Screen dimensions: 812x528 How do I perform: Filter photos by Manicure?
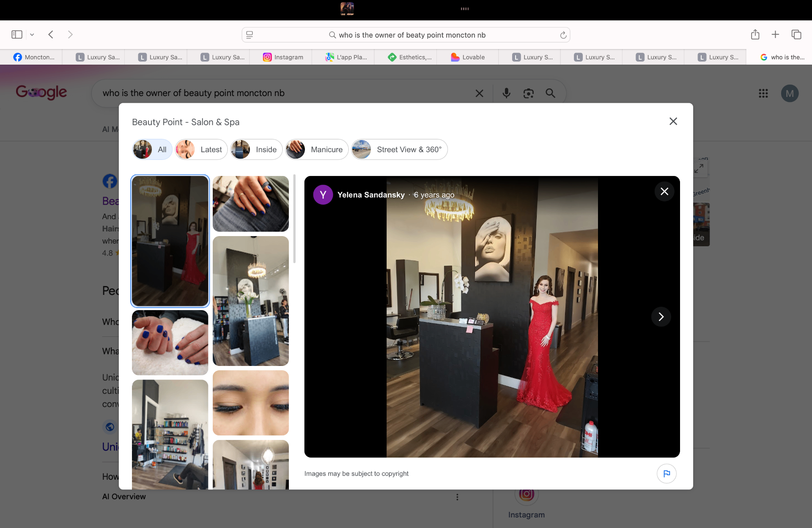tap(317, 149)
